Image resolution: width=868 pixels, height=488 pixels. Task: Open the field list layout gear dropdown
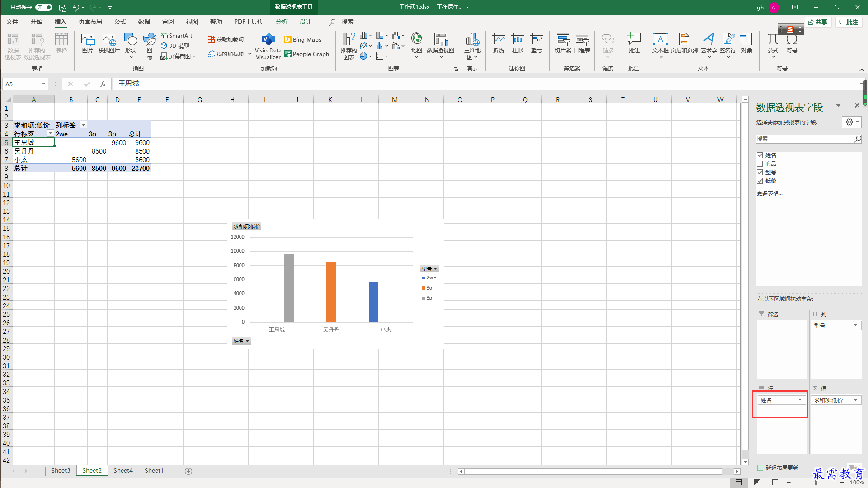[x=852, y=122]
